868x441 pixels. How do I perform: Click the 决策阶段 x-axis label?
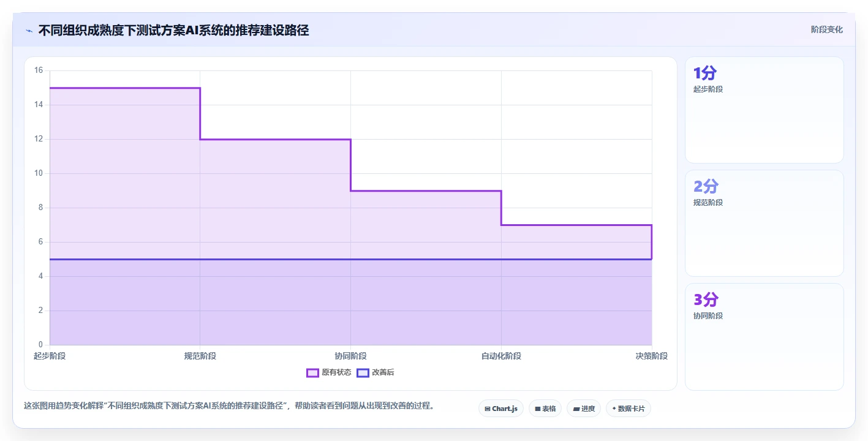coord(652,356)
